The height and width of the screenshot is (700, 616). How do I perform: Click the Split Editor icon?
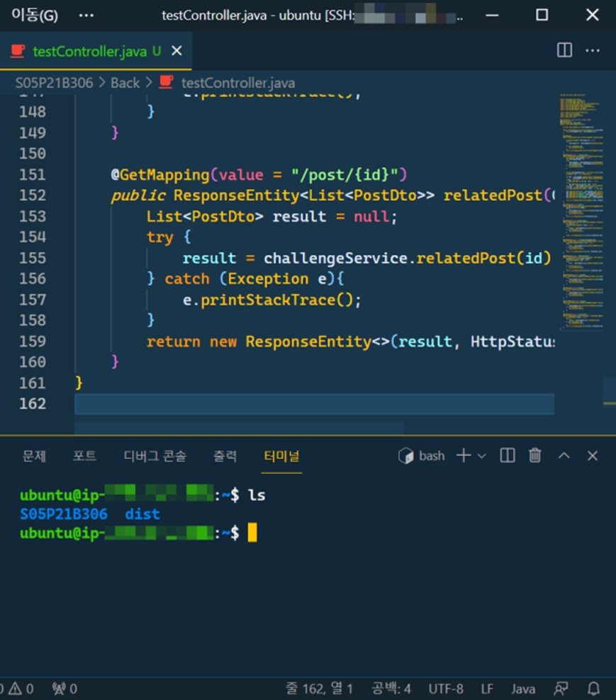[564, 50]
